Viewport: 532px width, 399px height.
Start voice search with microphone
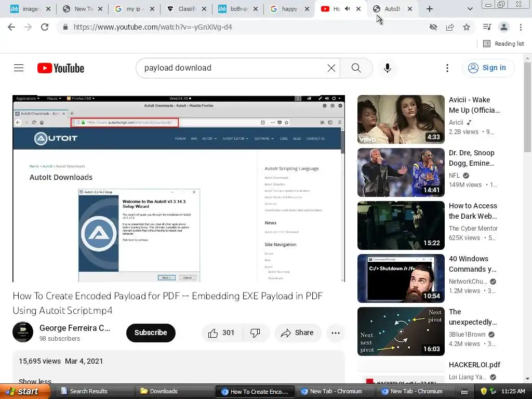388,68
